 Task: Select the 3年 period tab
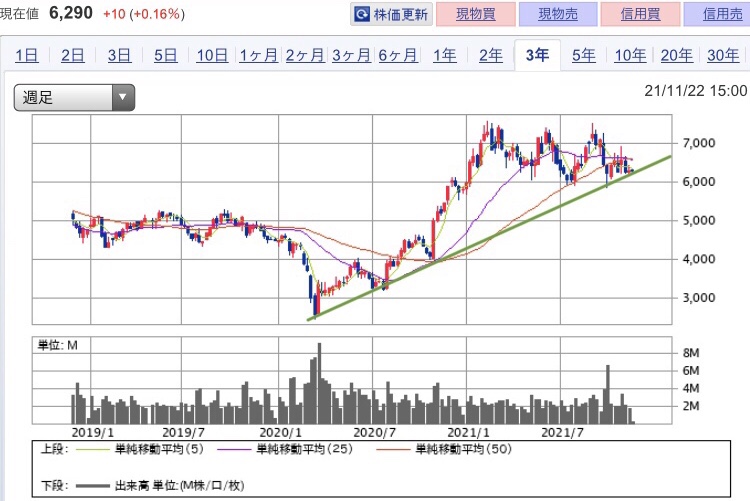(x=537, y=56)
